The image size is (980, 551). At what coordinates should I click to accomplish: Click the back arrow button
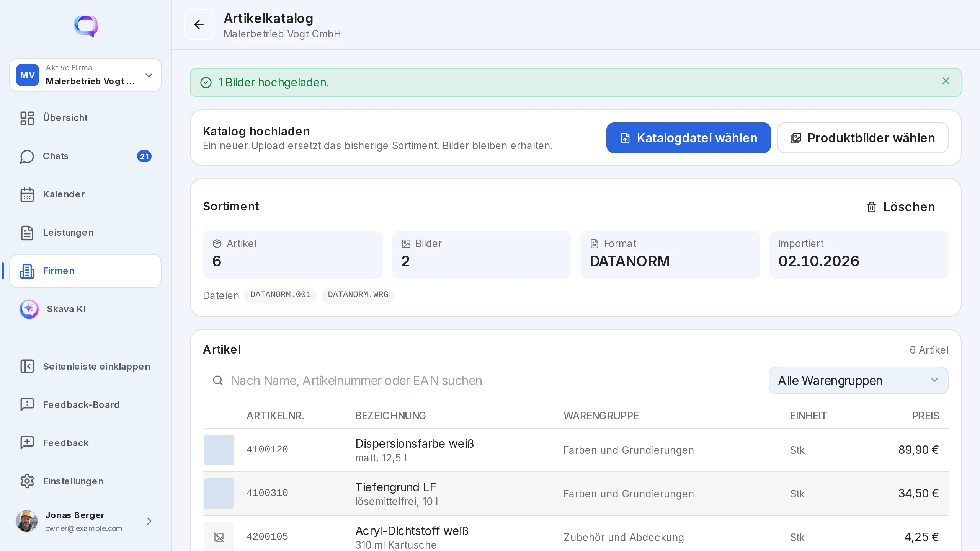(x=199, y=24)
